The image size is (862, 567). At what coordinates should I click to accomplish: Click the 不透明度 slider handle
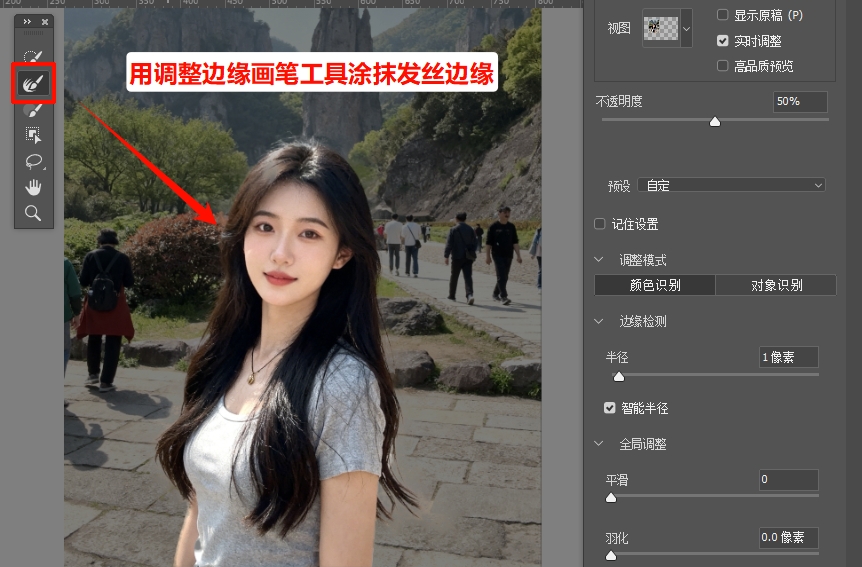(x=715, y=122)
